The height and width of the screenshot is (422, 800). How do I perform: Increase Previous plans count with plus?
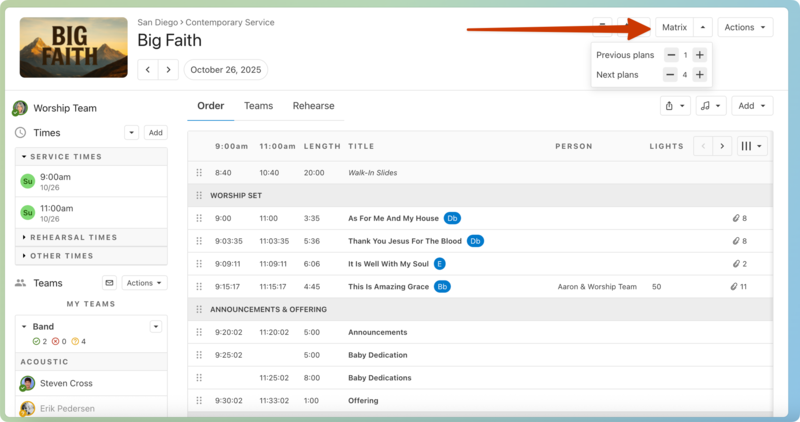(x=700, y=55)
